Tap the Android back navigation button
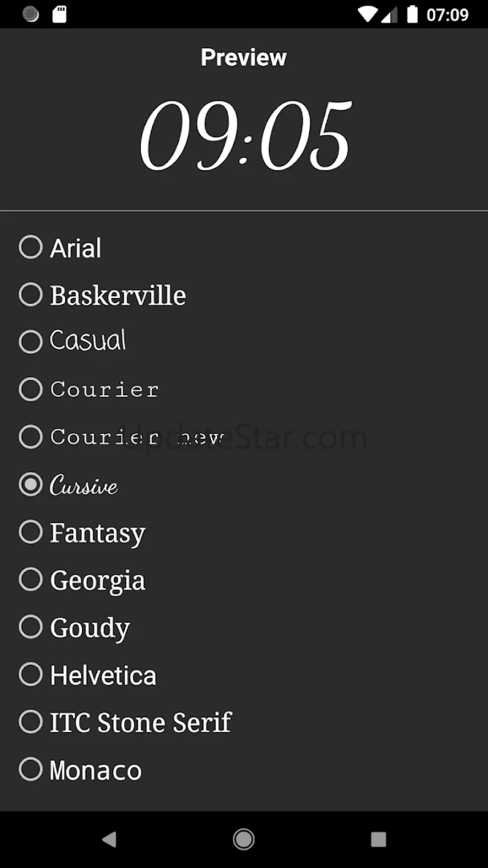This screenshot has height=868, width=488. click(x=109, y=839)
